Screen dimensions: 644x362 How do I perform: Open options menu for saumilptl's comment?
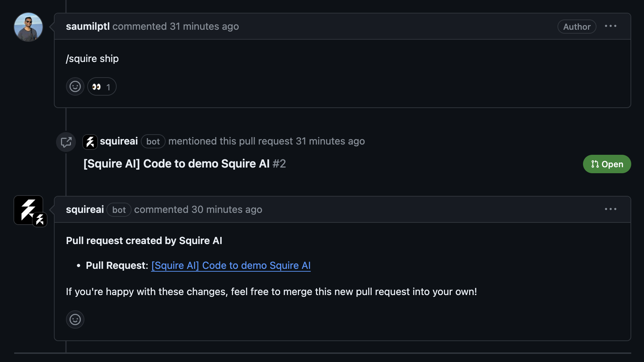tap(611, 26)
